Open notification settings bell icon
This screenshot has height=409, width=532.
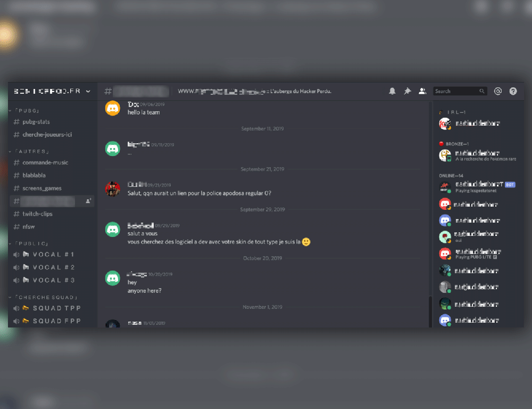392,91
